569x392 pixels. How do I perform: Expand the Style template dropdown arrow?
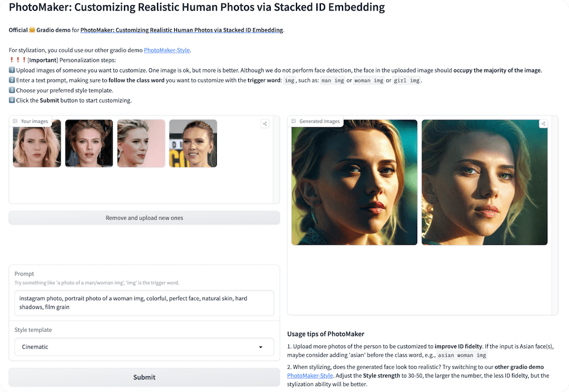[261, 347]
